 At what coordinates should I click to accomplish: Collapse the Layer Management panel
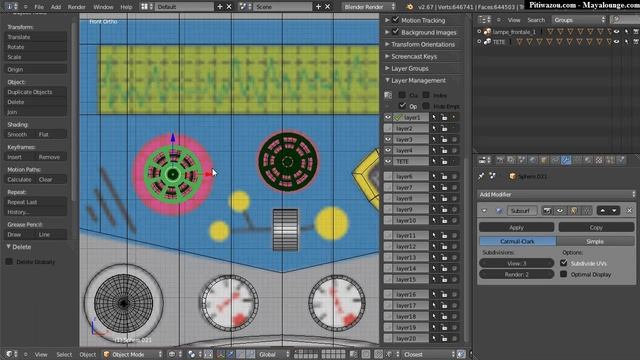point(387,80)
